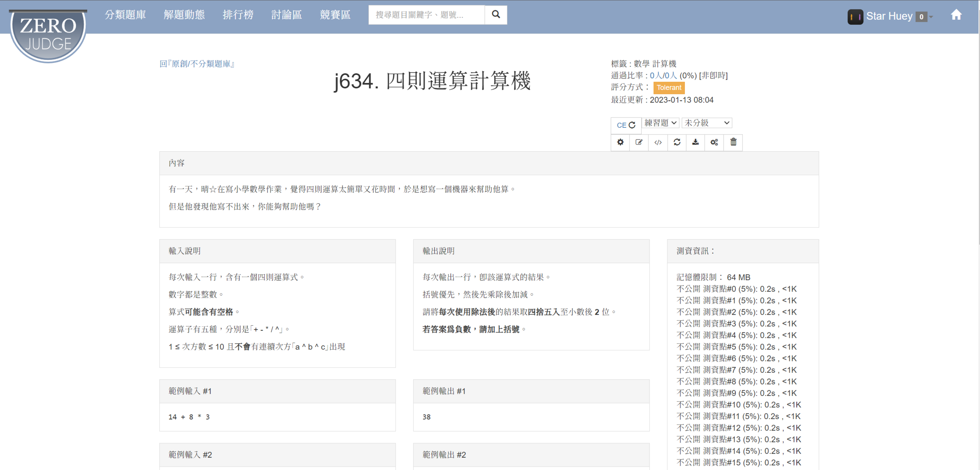Click the single gear settings icon
The width and height of the screenshot is (980, 470).
tap(620, 142)
